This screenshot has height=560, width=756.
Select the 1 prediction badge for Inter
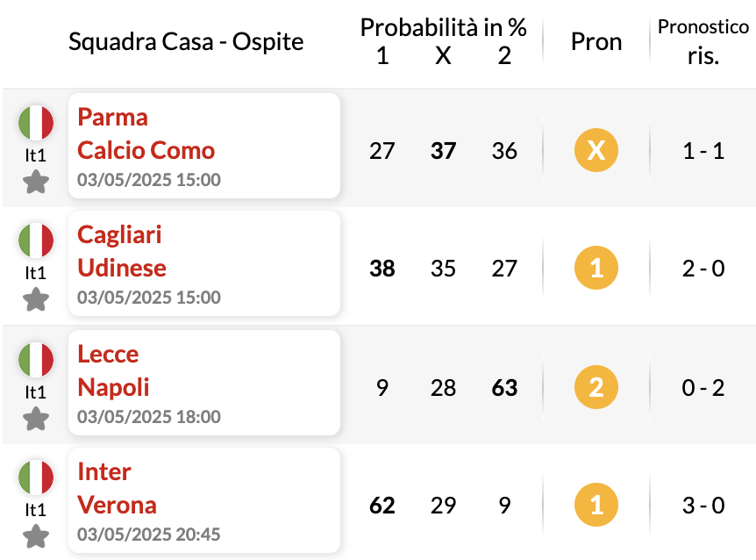(596, 505)
